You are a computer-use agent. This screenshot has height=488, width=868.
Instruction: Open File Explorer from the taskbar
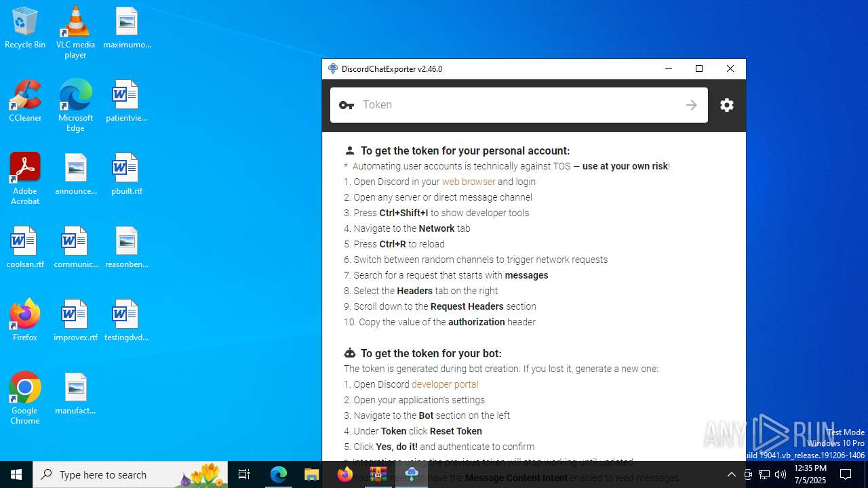click(312, 474)
